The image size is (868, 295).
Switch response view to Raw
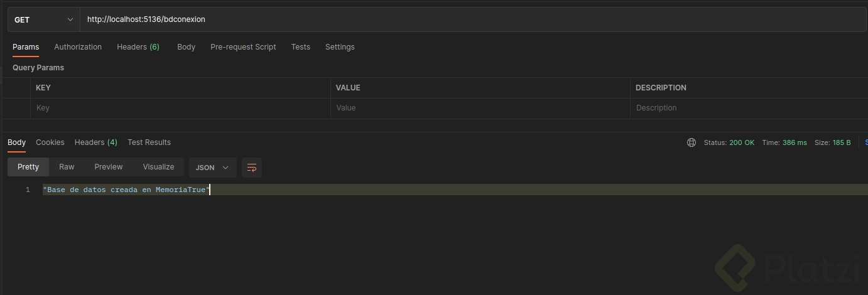67,167
